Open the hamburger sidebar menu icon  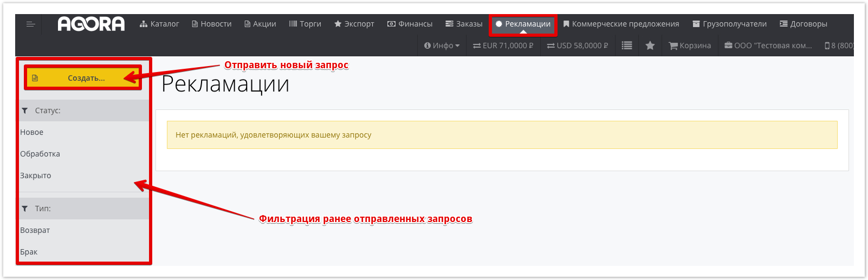coord(31,24)
